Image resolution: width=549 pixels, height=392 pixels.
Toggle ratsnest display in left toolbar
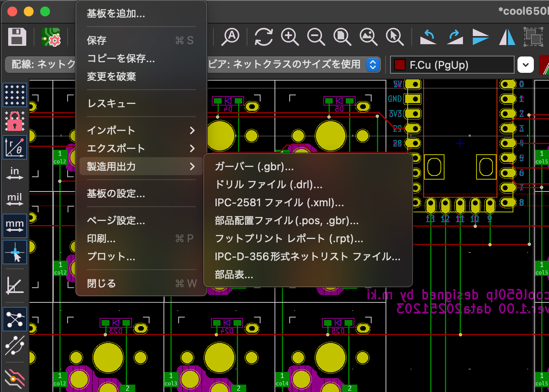tap(15, 319)
